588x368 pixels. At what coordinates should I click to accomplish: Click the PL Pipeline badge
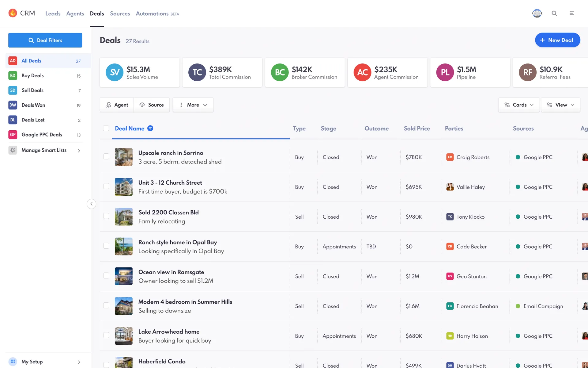445,72
